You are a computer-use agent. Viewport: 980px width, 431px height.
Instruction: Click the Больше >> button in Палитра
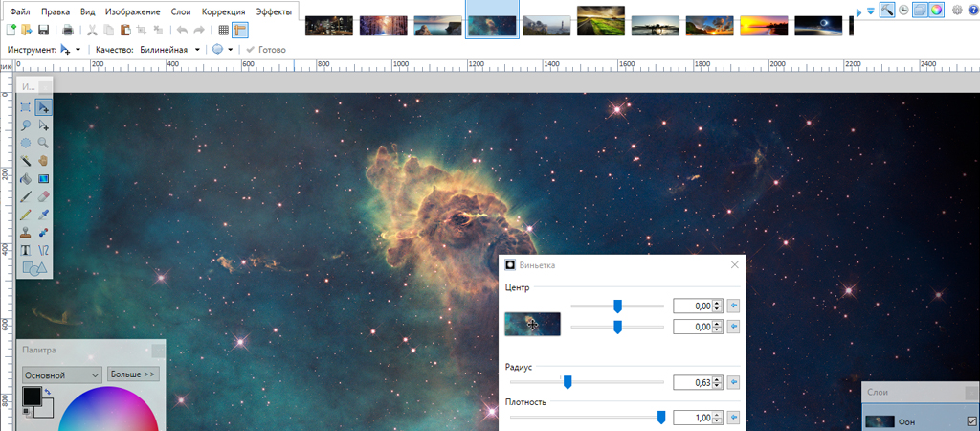pos(132,374)
